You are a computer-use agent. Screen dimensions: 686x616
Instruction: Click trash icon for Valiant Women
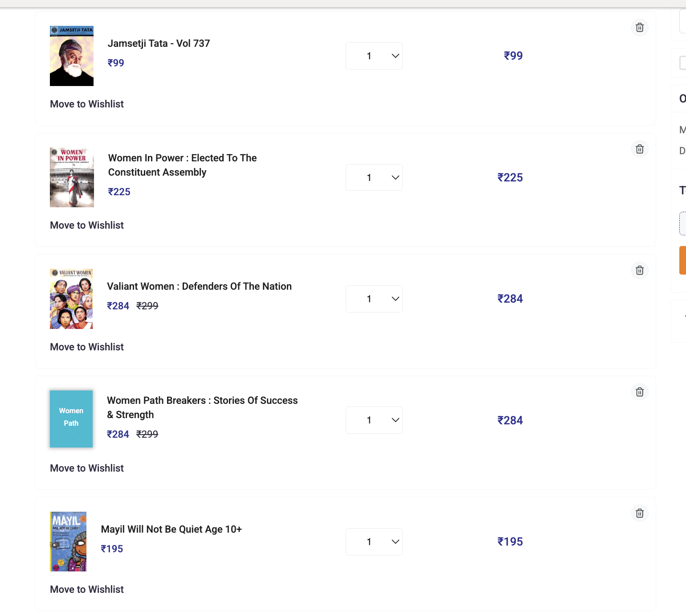coord(640,270)
